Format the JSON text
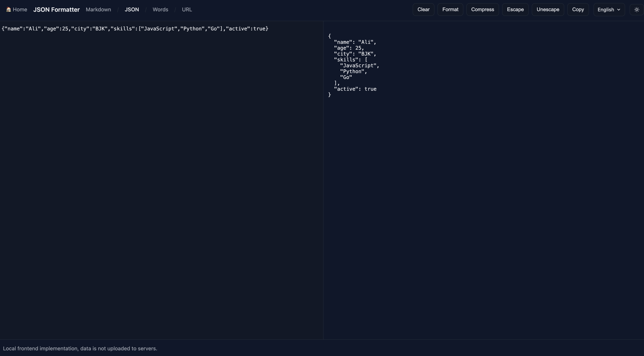644x356 pixels. point(450,9)
